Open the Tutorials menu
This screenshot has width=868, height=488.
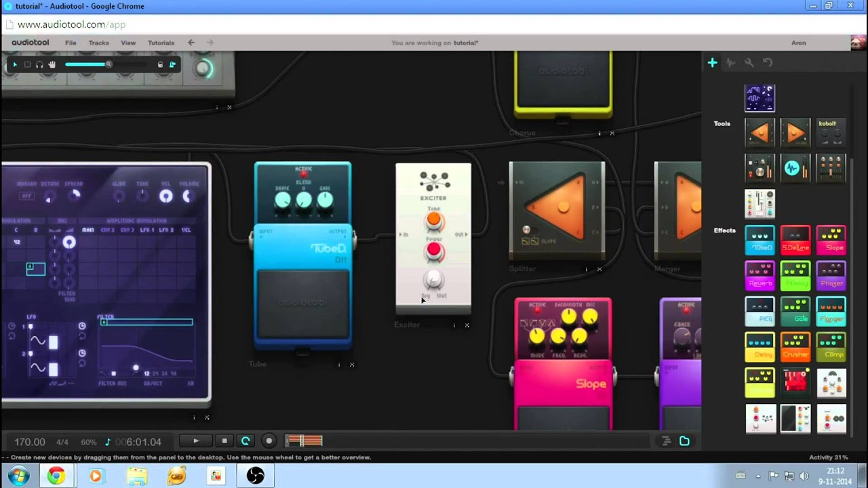click(161, 43)
